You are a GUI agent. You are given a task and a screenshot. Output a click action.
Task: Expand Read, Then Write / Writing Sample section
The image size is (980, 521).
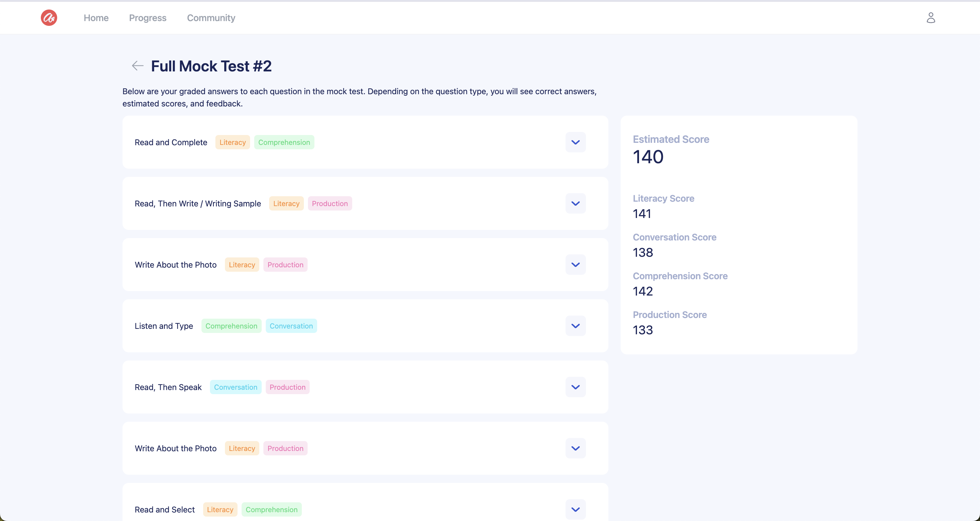(575, 203)
